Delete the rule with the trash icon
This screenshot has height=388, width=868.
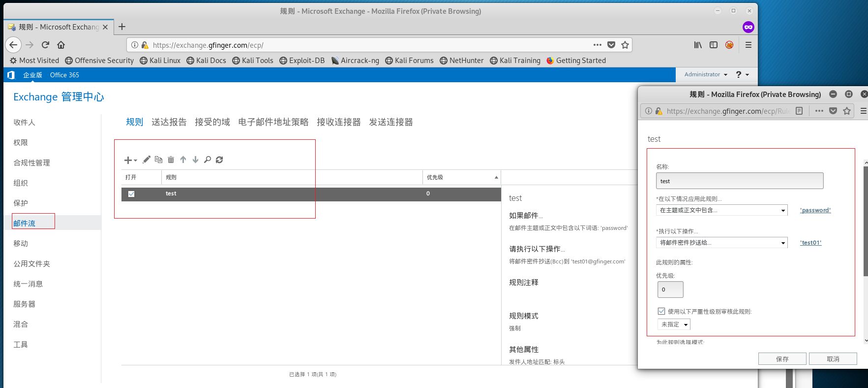point(171,160)
